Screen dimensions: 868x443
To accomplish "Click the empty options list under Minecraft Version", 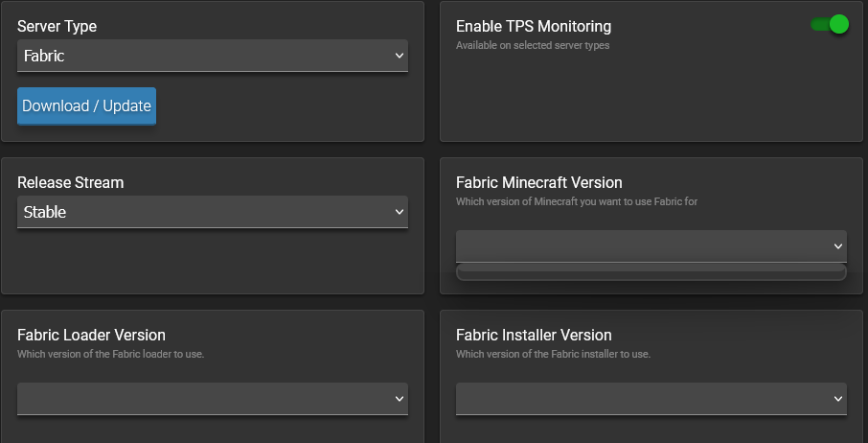I will coord(651,272).
